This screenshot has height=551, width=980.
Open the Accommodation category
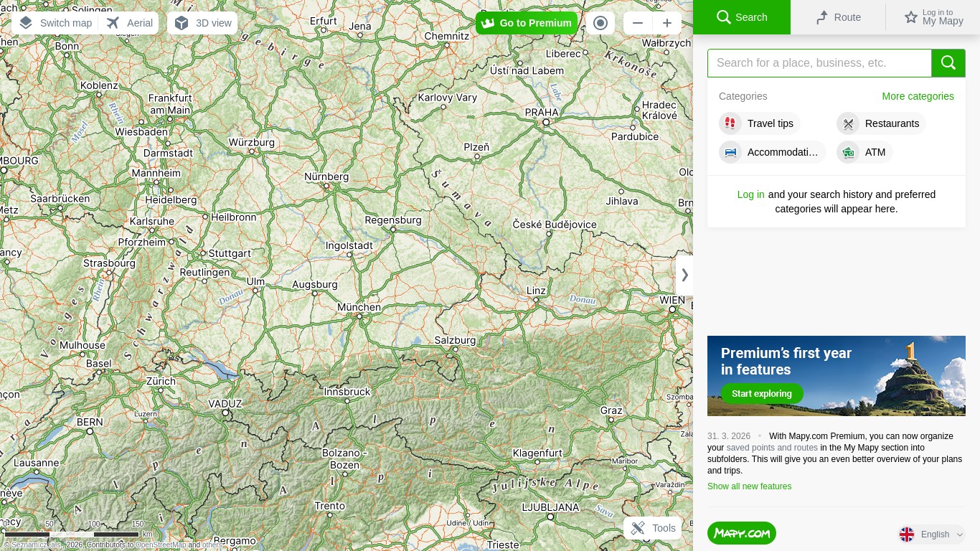[x=772, y=152]
